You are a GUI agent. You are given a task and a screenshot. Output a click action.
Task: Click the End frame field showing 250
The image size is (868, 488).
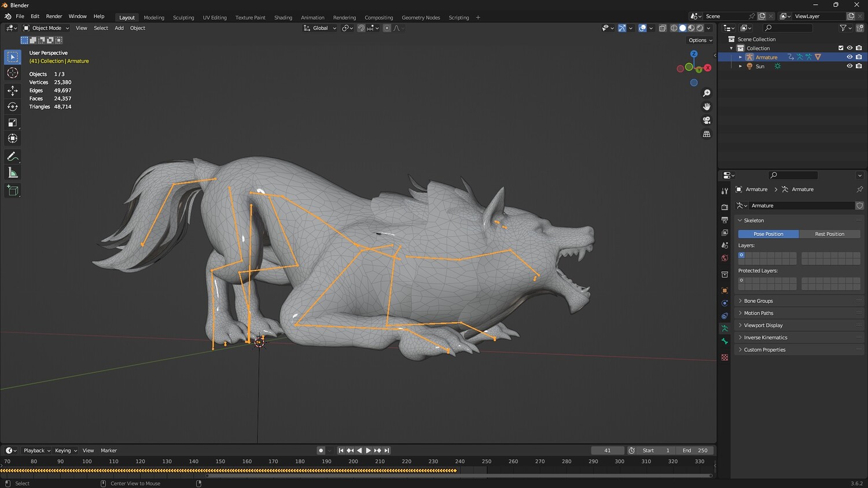696,450
